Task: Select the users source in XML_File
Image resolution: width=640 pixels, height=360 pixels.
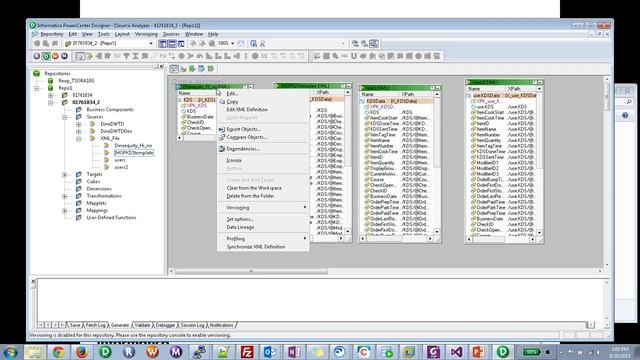Action: (x=120, y=160)
